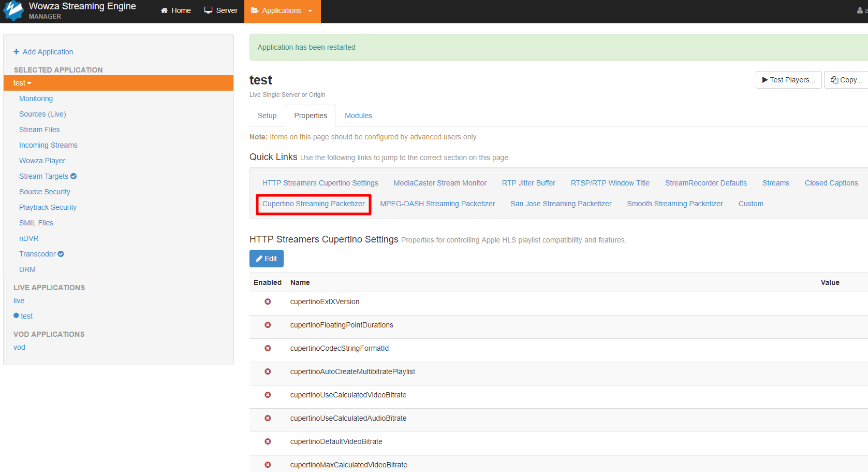Select the test application under Live Applications
This screenshot has width=868, height=472.
[x=27, y=316]
